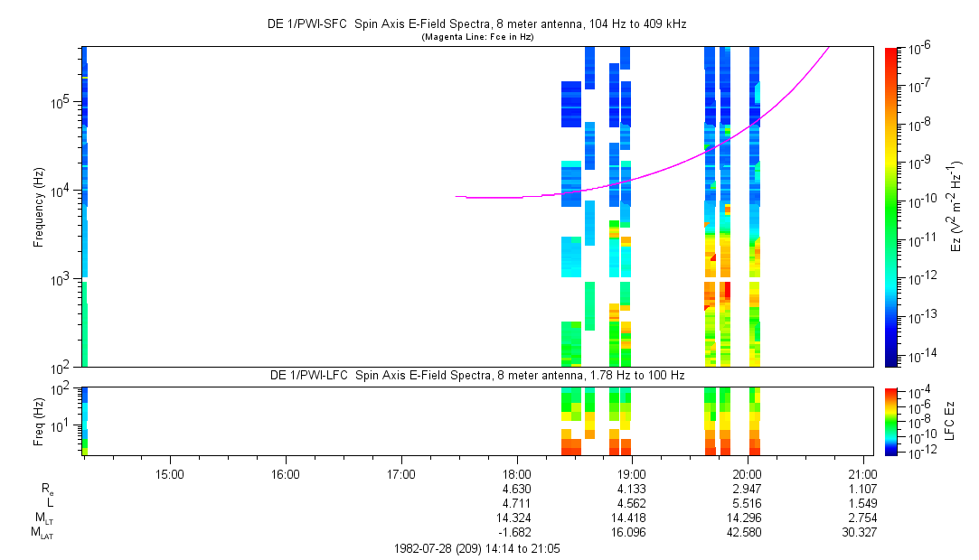The height and width of the screenshot is (560, 979).
Task: Click the 21:00 time axis tick label
Action: (x=862, y=473)
